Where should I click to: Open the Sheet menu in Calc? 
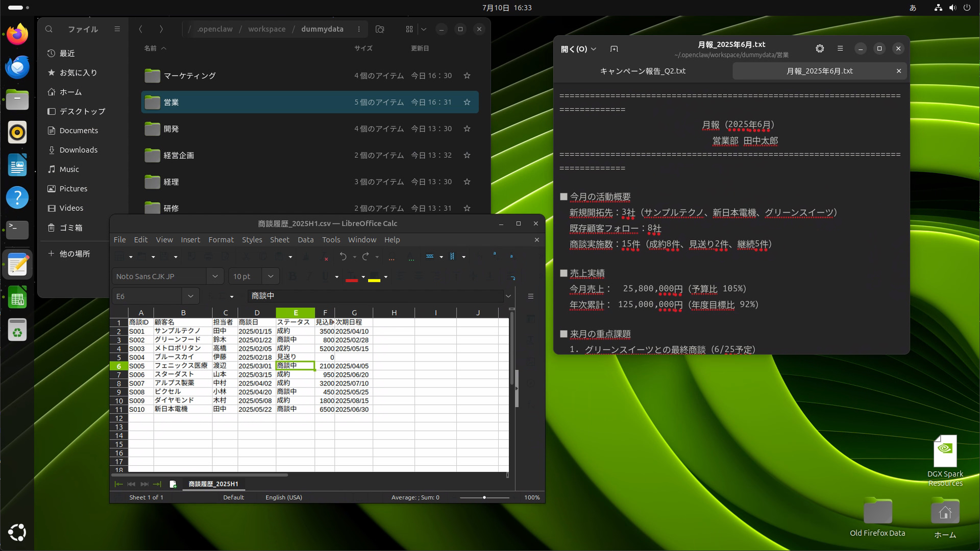[x=279, y=239]
